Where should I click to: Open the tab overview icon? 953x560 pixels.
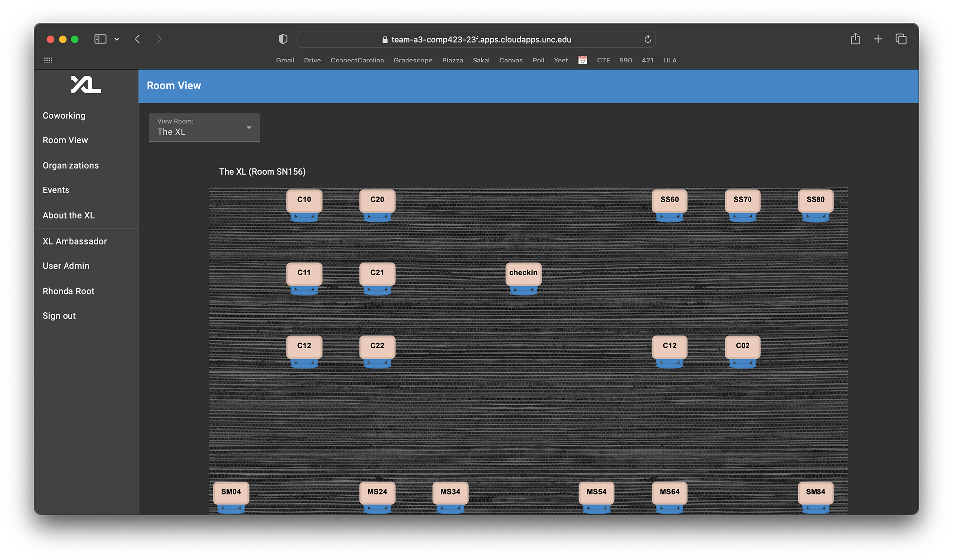pos(901,39)
